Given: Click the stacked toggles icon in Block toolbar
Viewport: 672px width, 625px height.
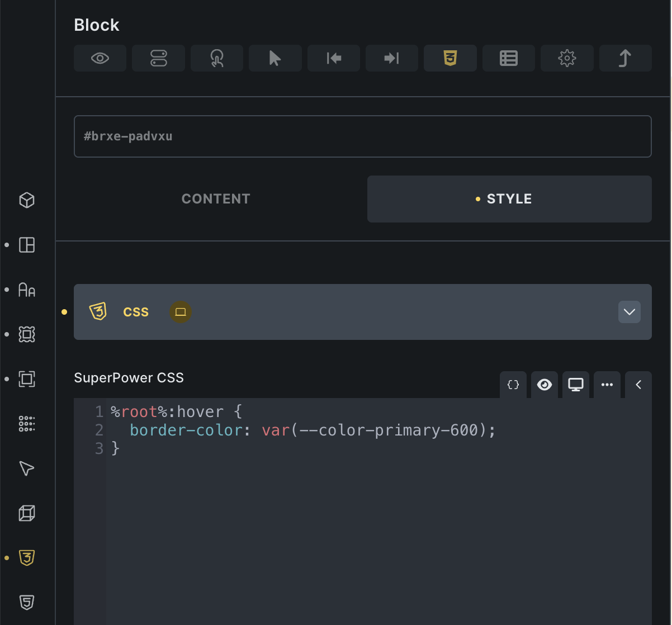Looking at the screenshot, I should pos(158,58).
